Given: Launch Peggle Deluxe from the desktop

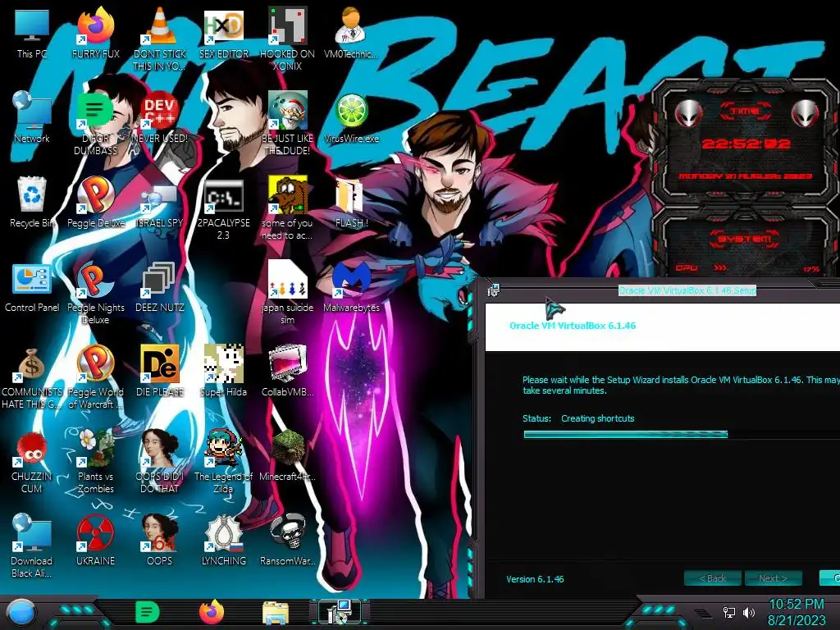Looking at the screenshot, I should 95,202.
